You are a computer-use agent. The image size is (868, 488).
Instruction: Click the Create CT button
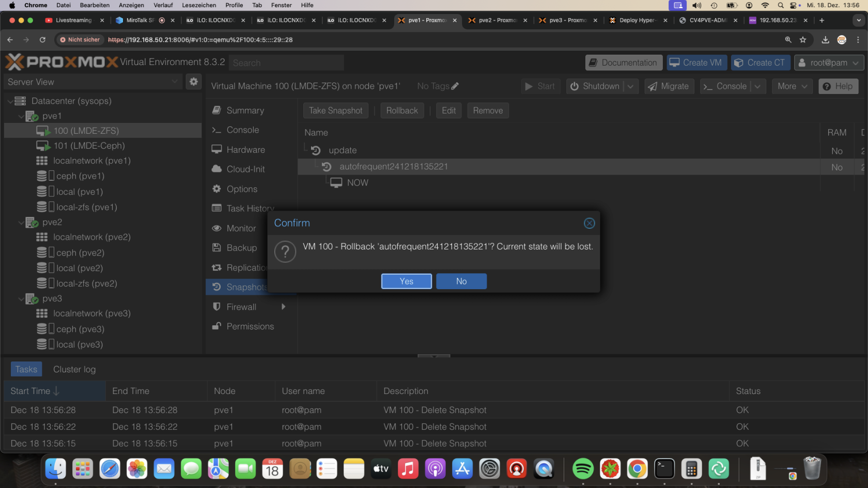click(x=761, y=62)
